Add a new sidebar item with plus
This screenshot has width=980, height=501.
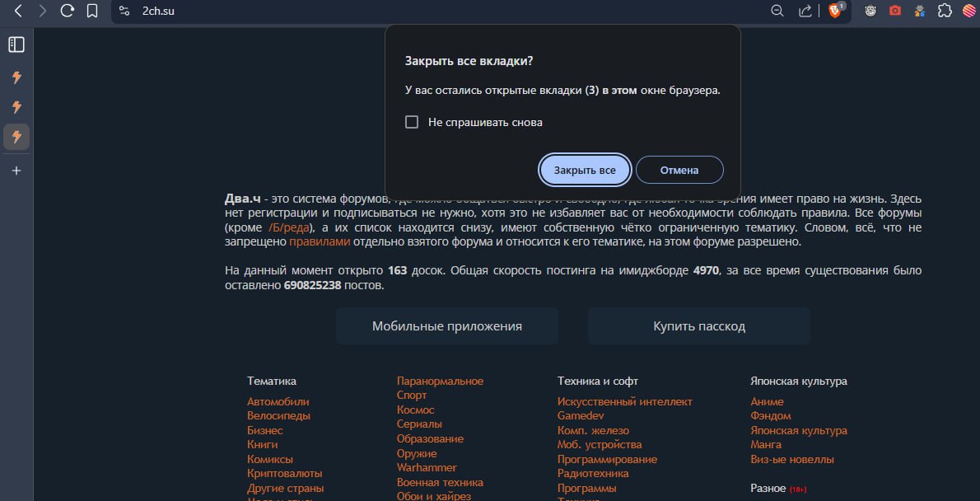point(16,170)
